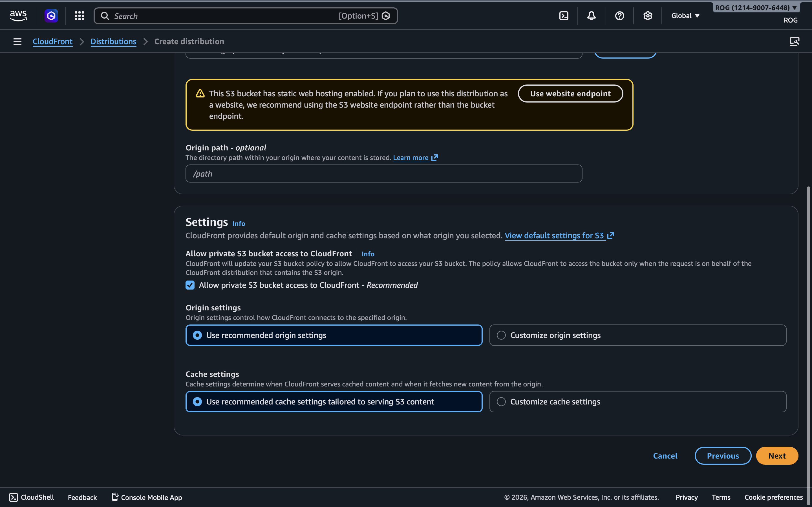Click the orange Next button
812x507 pixels.
tap(777, 456)
